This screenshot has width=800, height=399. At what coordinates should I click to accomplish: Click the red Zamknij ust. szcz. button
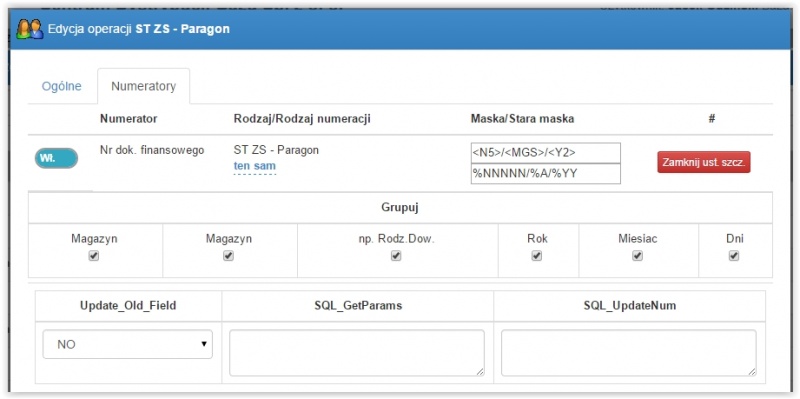tap(704, 162)
